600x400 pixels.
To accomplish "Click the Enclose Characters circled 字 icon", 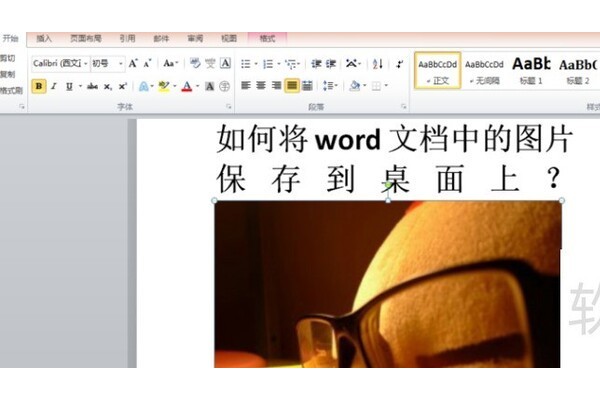I will click(x=225, y=87).
